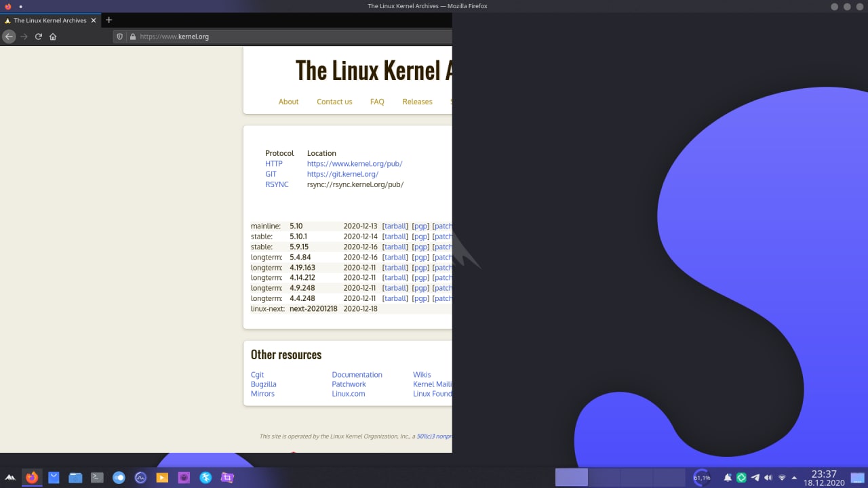The image size is (868, 488).
Task: Open the blue toggle-shaped settings icon
Action: click(119, 478)
